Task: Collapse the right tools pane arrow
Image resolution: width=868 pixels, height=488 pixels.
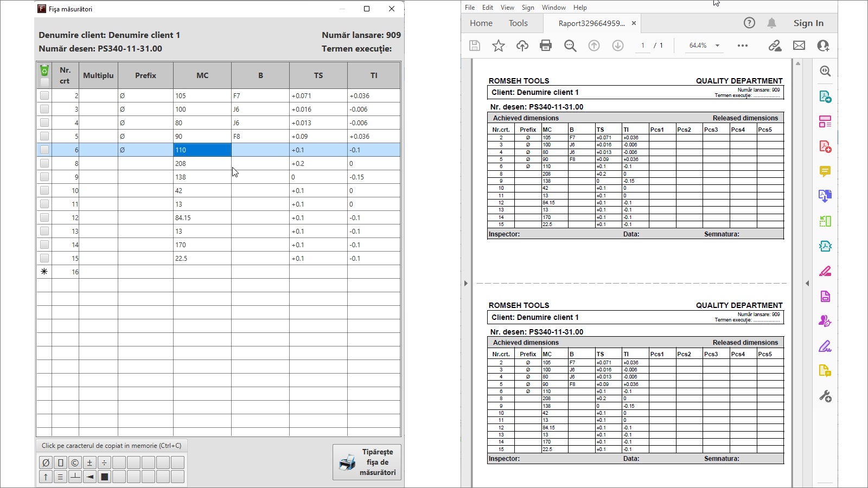Action: [807, 283]
